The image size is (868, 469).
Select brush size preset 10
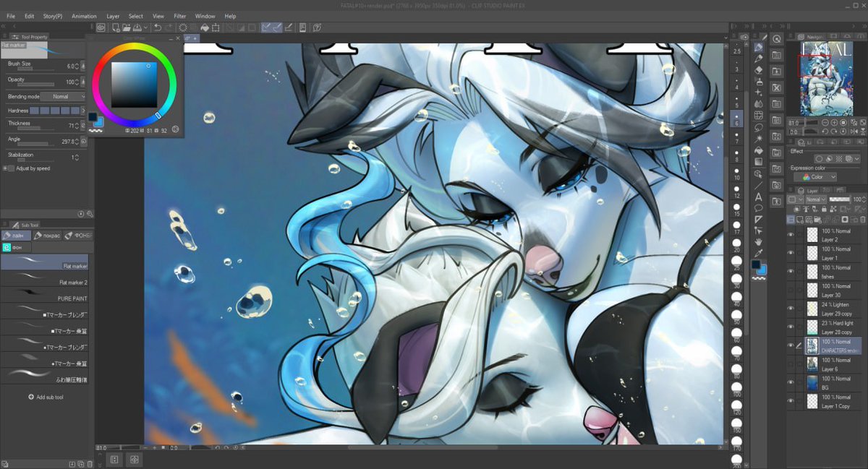point(737,173)
